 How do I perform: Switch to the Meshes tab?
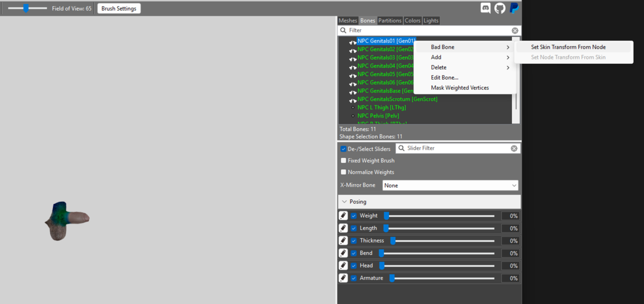click(348, 20)
